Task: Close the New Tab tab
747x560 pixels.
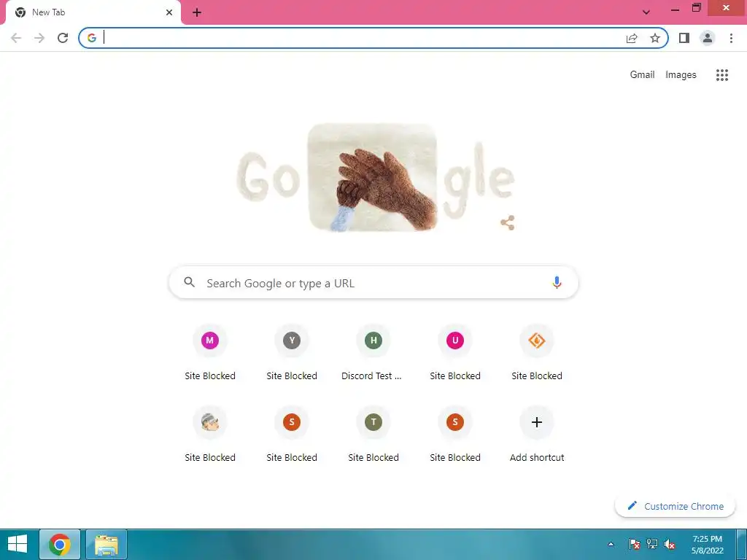Action: click(x=169, y=12)
